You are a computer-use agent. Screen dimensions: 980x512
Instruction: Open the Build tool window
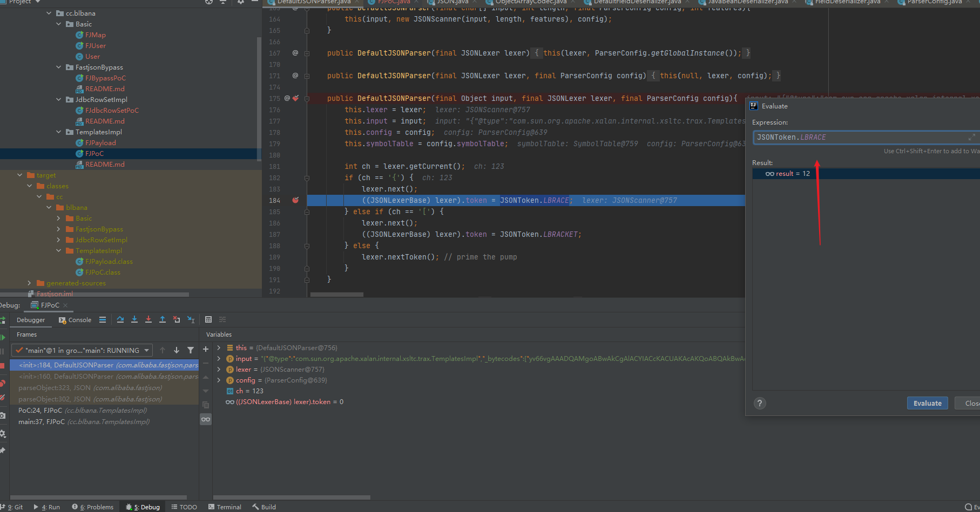(x=263, y=507)
